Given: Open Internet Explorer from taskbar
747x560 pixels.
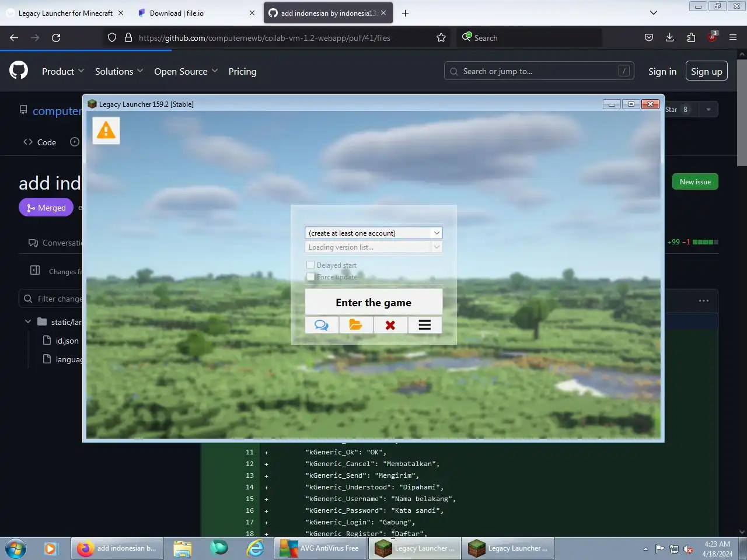Looking at the screenshot, I should point(255,548).
